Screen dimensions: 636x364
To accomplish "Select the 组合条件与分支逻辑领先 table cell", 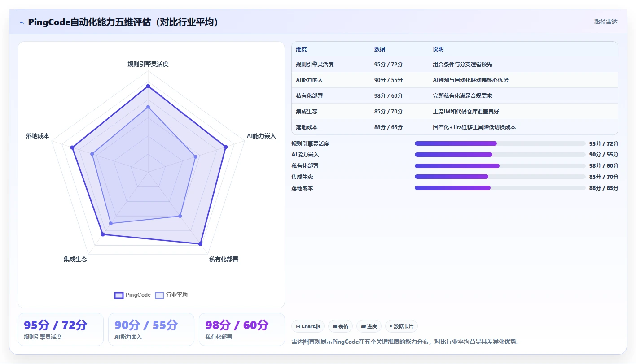I will (x=523, y=65).
